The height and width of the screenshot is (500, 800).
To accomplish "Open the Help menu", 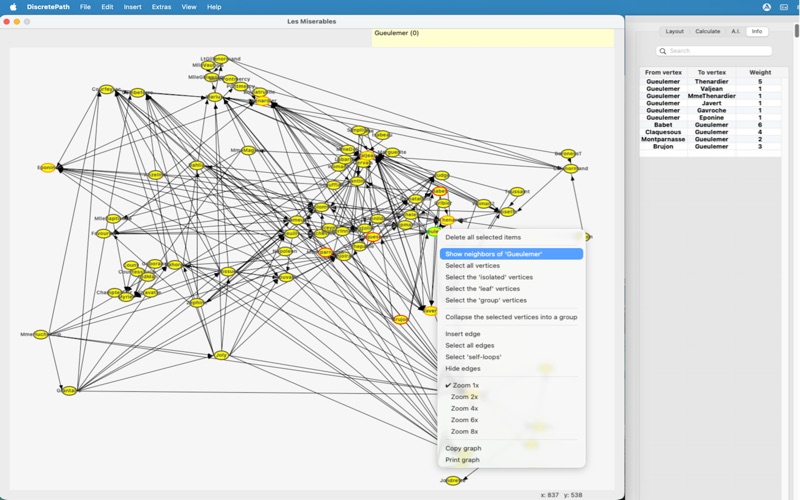I will pos(214,7).
